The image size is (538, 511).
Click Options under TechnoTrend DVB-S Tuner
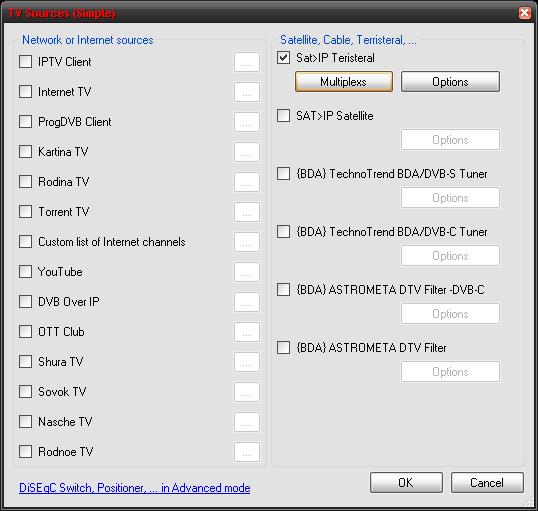pos(450,198)
